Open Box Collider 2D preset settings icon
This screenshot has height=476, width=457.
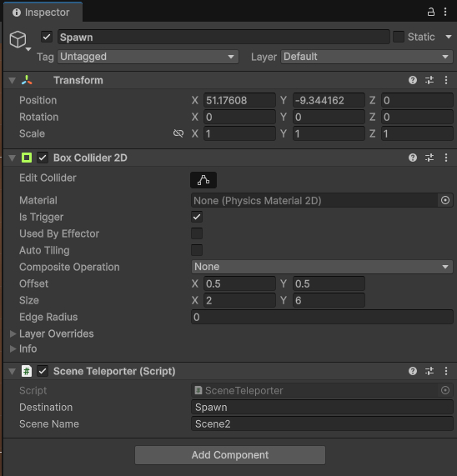click(x=429, y=158)
